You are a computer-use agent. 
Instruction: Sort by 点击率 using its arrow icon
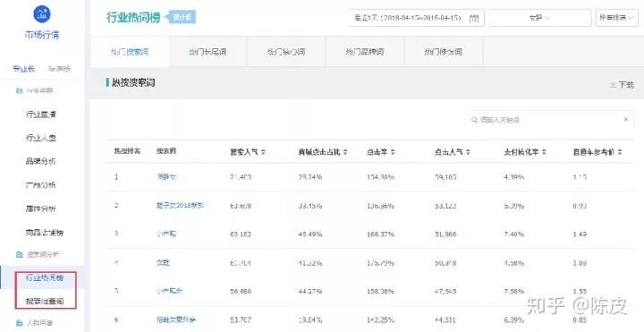pyautogui.click(x=393, y=152)
